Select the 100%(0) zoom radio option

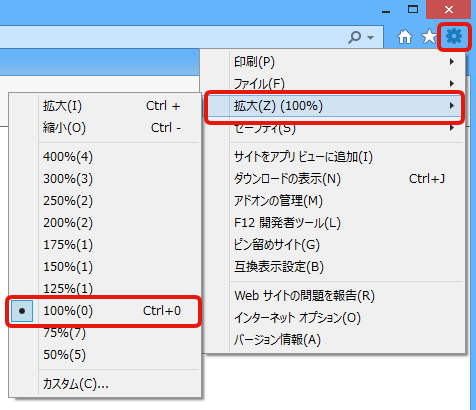coord(103,311)
